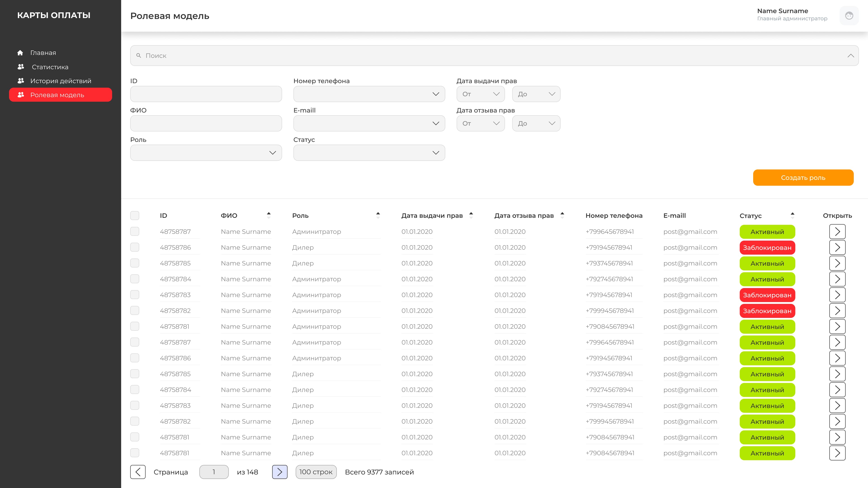Open Дата выдачи прав От picker
The width and height of the screenshot is (868, 488).
tap(481, 94)
